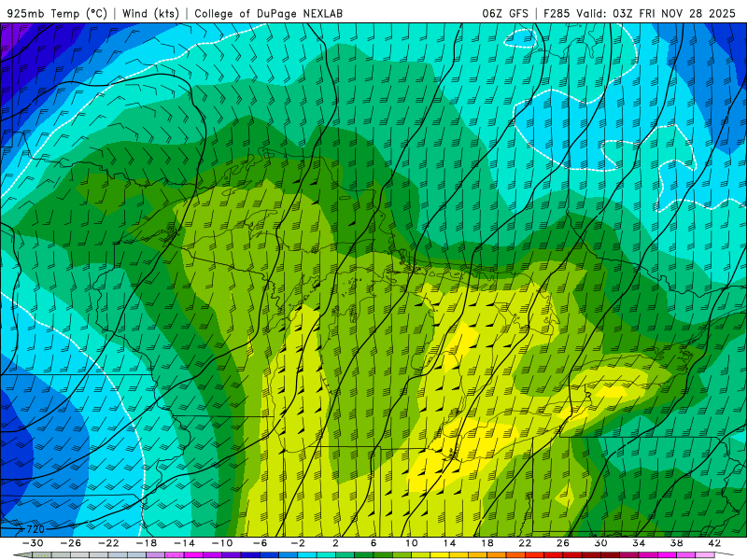This screenshot has width=747, height=560.
Task: Click the "F285" forecast hour text
Action: [x=557, y=13]
